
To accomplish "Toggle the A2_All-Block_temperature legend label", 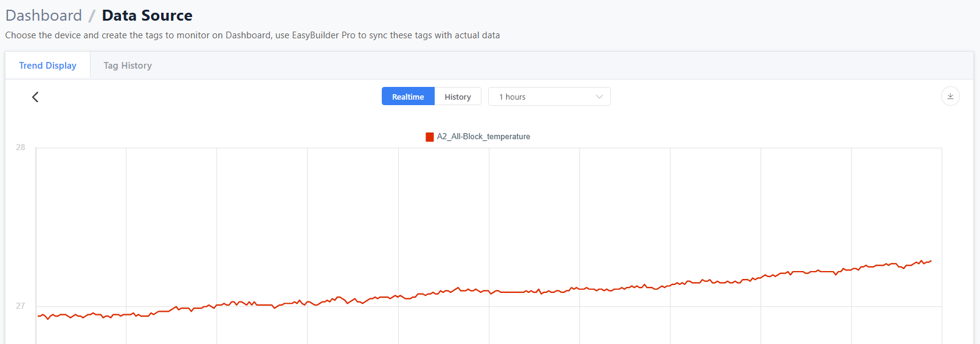I will [x=483, y=137].
